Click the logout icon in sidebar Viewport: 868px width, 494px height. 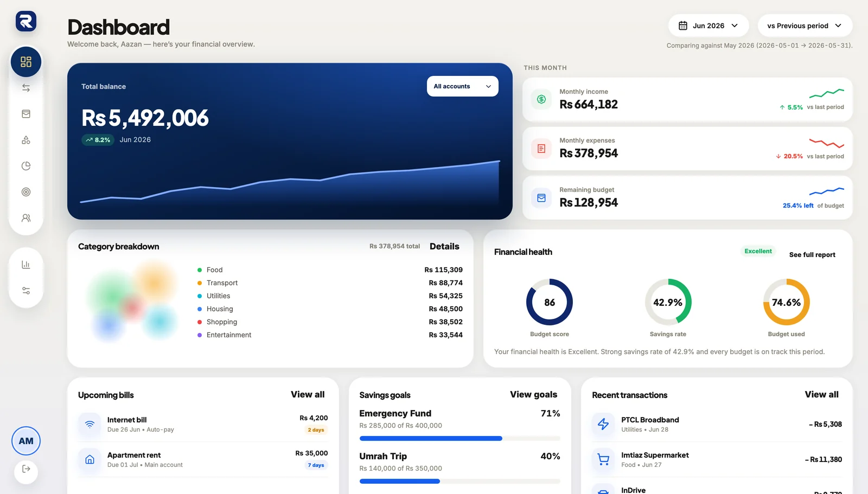[x=26, y=469]
